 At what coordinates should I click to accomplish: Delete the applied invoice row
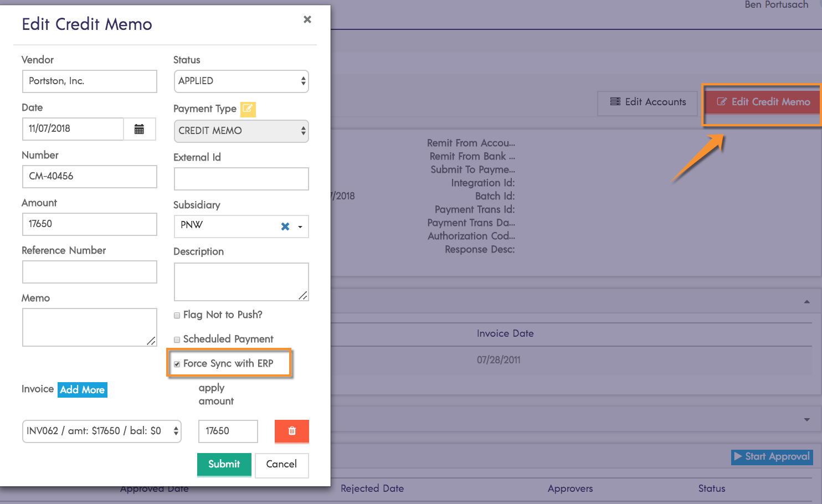[292, 431]
